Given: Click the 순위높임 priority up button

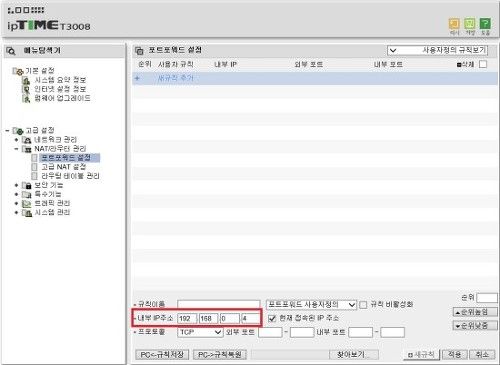Looking at the screenshot, I should (475, 312).
